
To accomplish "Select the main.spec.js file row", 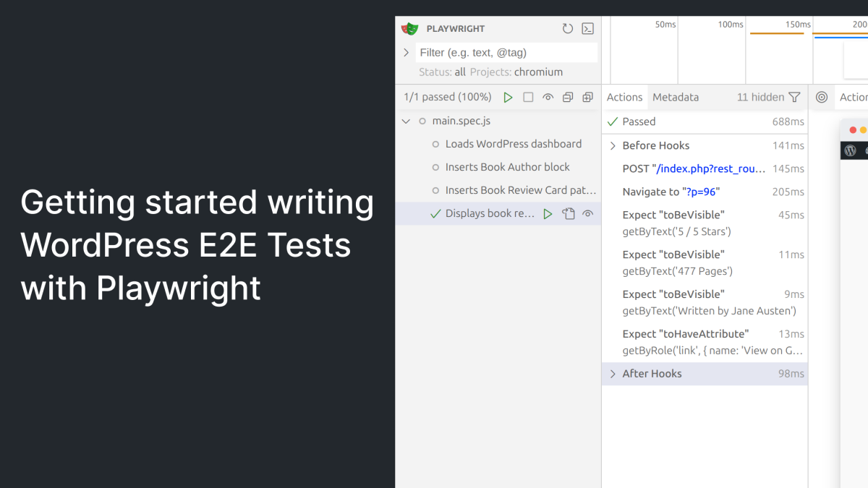I will point(498,121).
